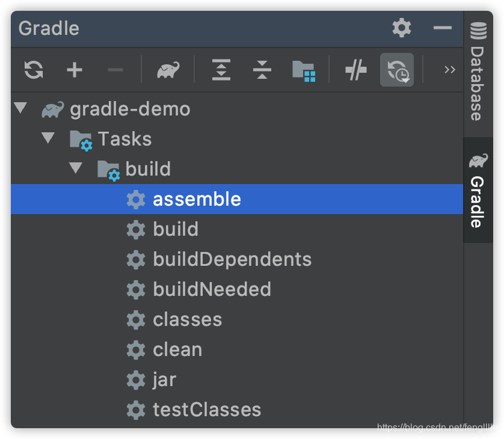The height and width of the screenshot is (439, 504).
Task: Select the assemble task
Action: tap(197, 199)
